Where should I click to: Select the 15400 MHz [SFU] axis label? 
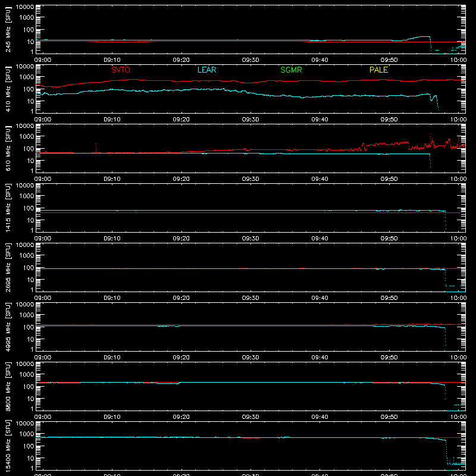(8, 446)
